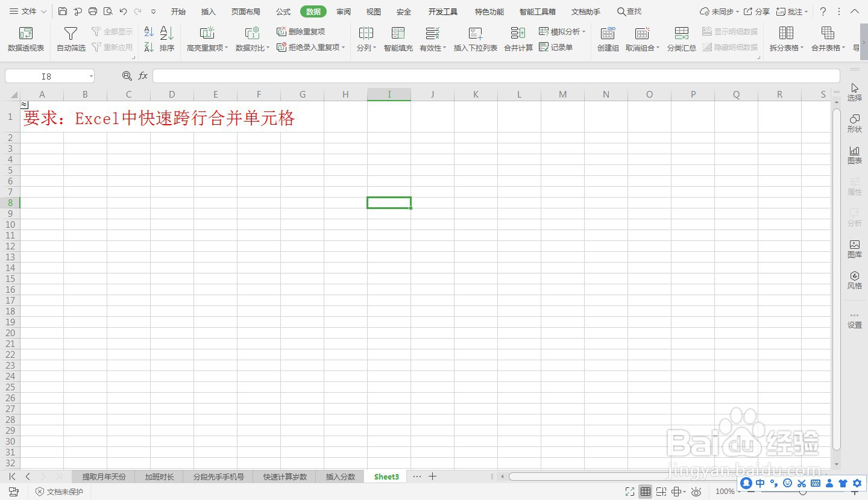Click the horizontal scrollbar at the bottom
The height and width of the screenshot is (500, 868).
(x=668, y=477)
